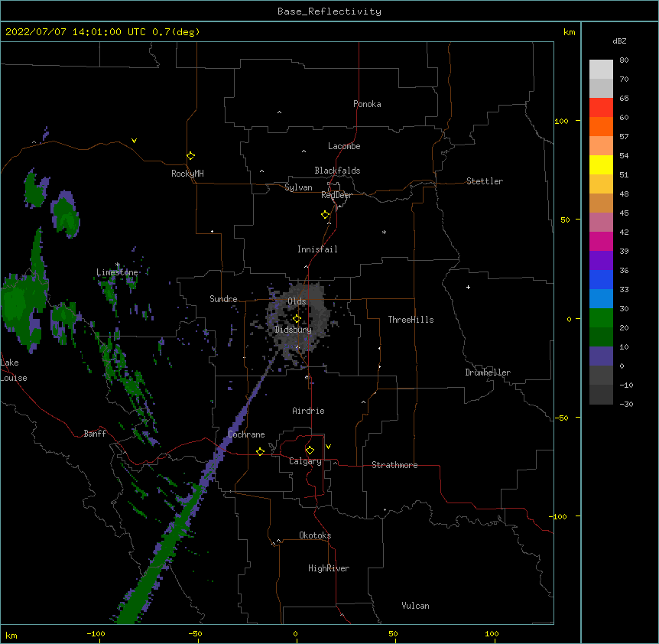
Task: Click the Didsbury town label
Action: [294, 330]
